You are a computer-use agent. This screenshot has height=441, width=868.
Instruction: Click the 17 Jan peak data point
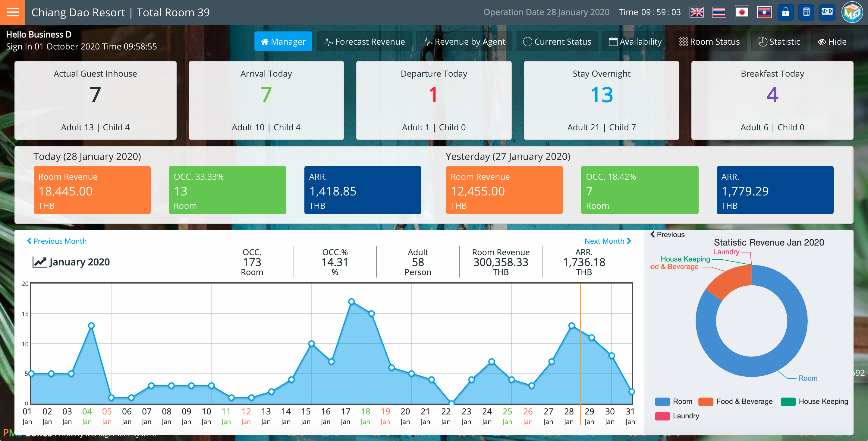(351, 301)
